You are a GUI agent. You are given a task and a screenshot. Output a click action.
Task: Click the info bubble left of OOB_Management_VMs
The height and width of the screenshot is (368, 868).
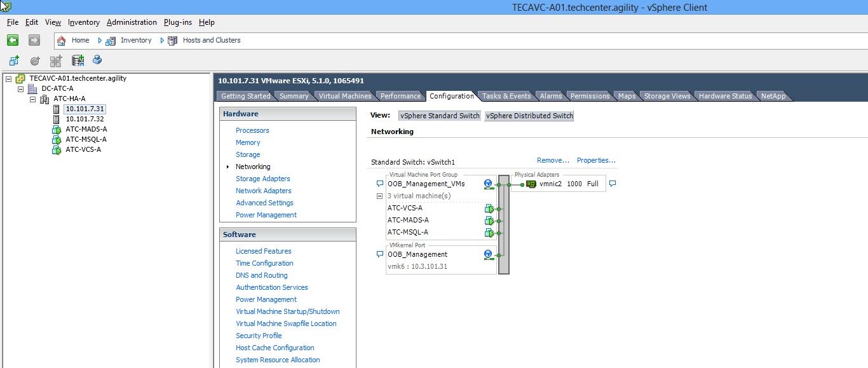tap(380, 184)
